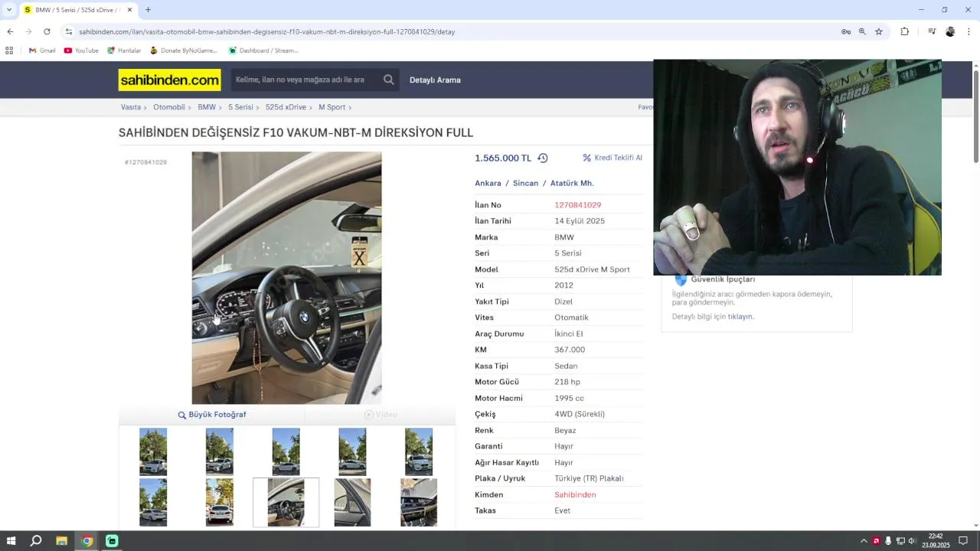Select Otomobil breadcrumb
Screen dimensions: 980x551
pos(169,107)
